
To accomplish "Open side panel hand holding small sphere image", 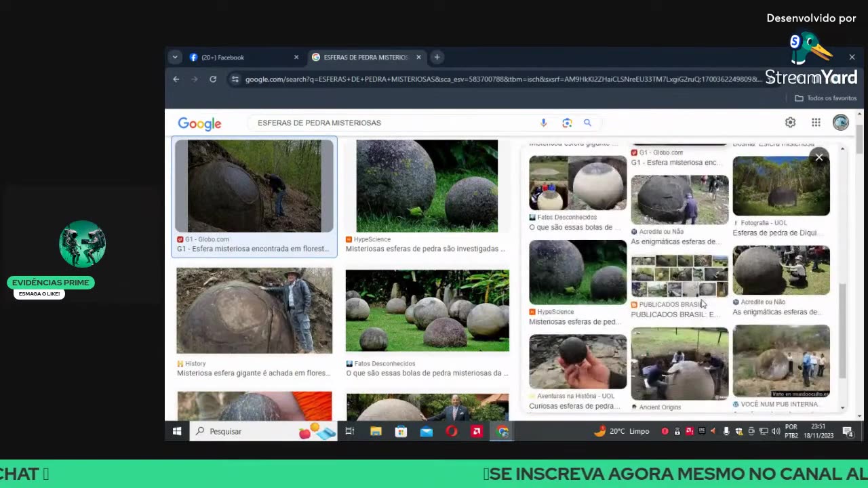I will (578, 362).
